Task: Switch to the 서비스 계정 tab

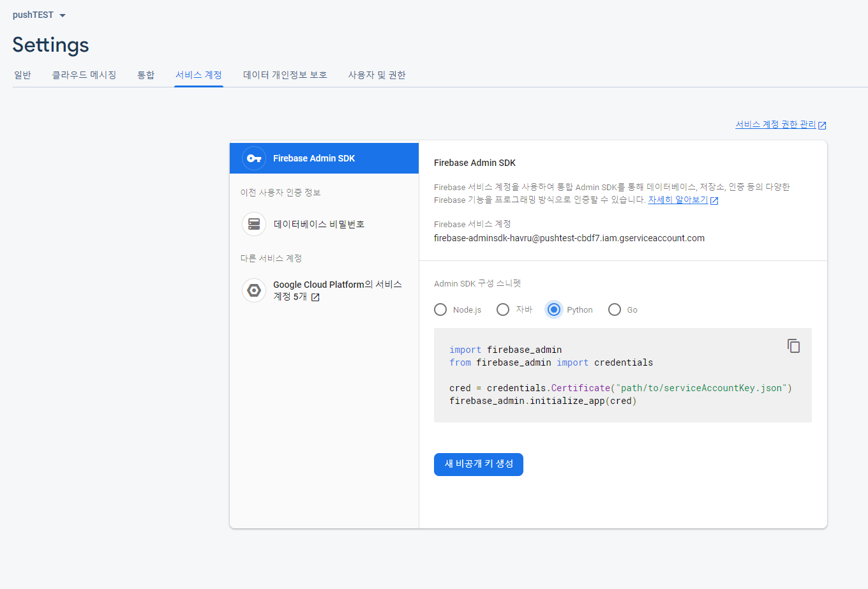Action: click(198, 75)
